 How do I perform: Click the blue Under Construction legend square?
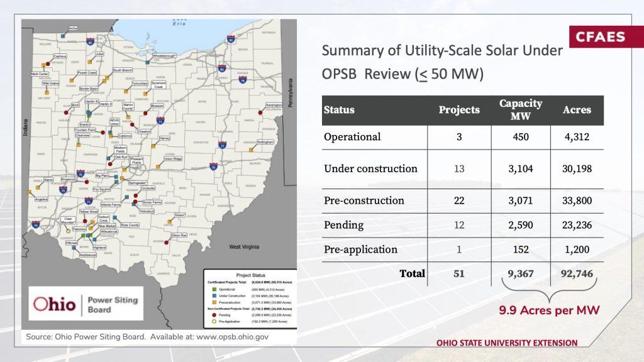pos(214,295)
